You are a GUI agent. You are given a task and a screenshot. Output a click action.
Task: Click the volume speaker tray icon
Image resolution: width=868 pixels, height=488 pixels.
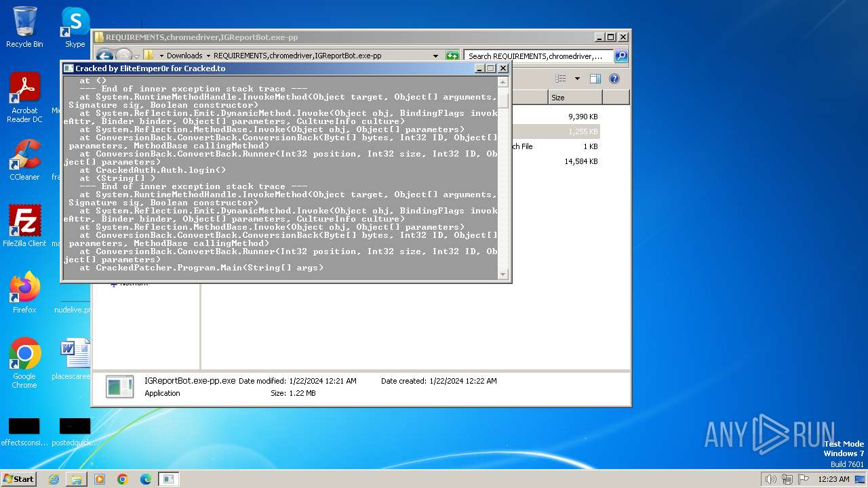pyautogui.click(x=770, y=479)
